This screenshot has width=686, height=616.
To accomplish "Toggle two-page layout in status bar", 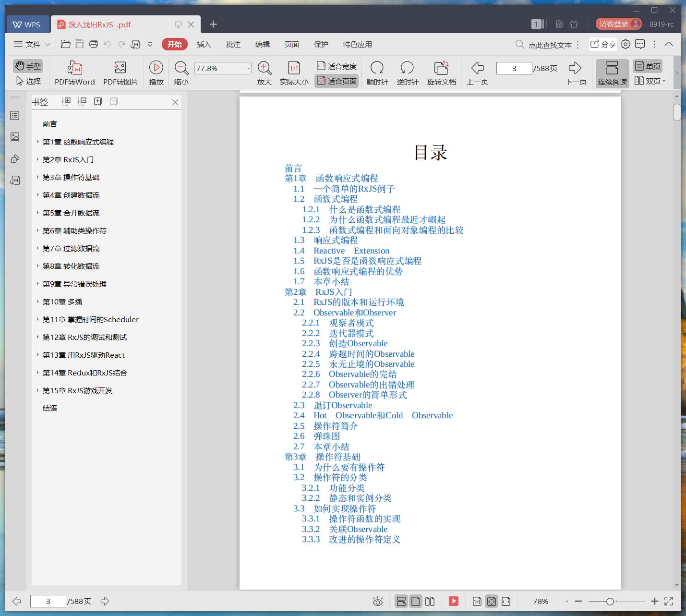I will (430, 601).
